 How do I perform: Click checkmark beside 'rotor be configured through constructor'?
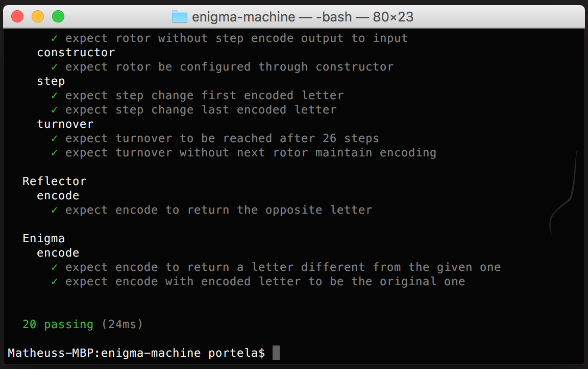[55, 67]
